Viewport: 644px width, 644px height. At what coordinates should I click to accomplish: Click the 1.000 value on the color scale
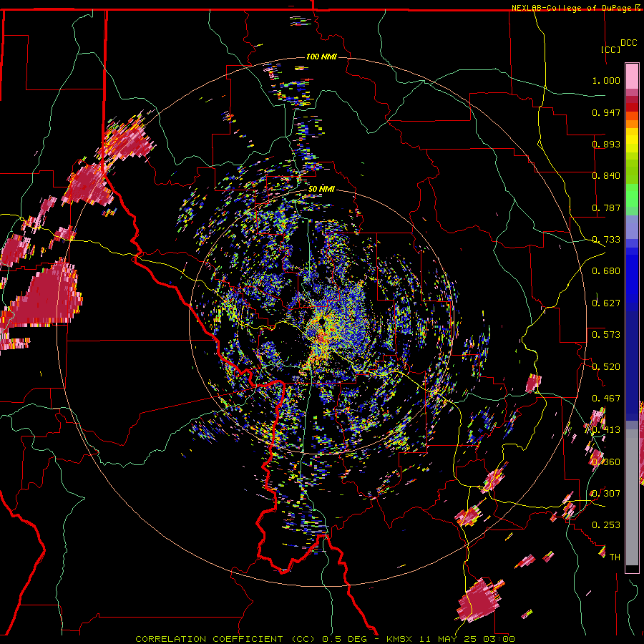point(606,80)
